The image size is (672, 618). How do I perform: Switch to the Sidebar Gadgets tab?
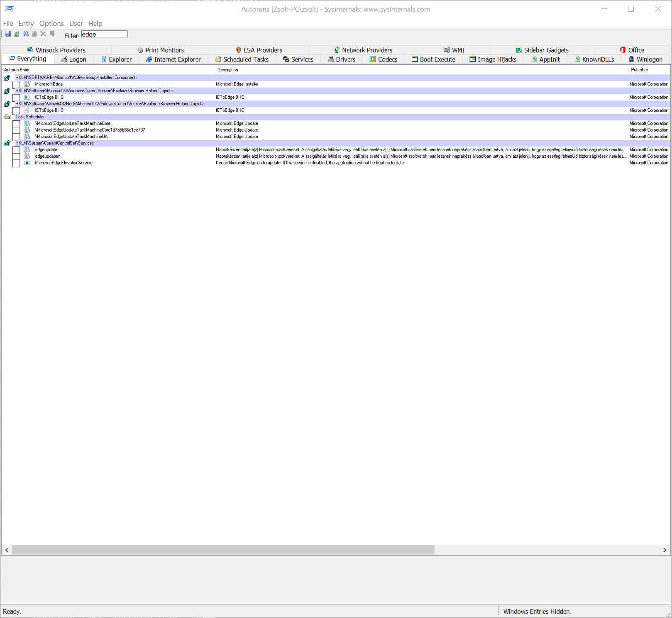click(x=542, y=50)
